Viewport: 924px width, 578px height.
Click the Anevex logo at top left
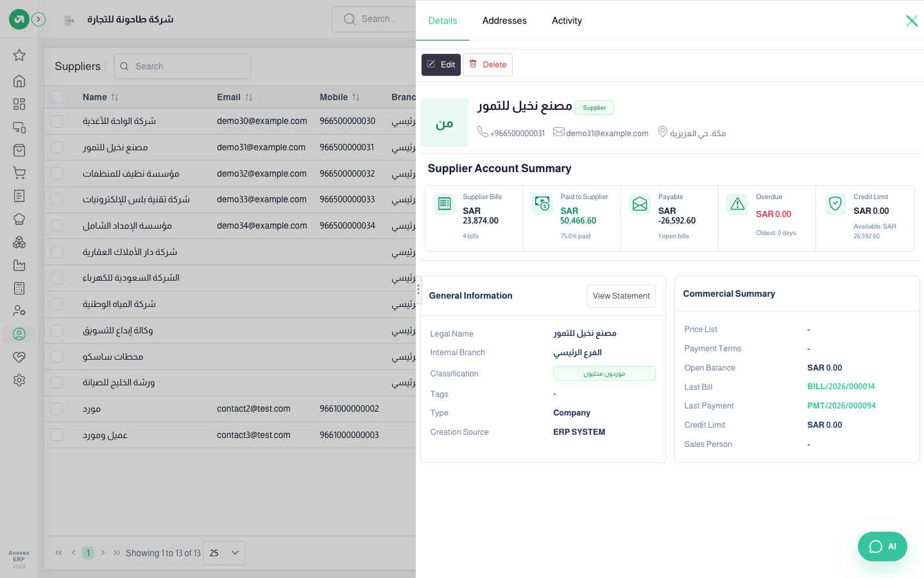tap(19, 19)
